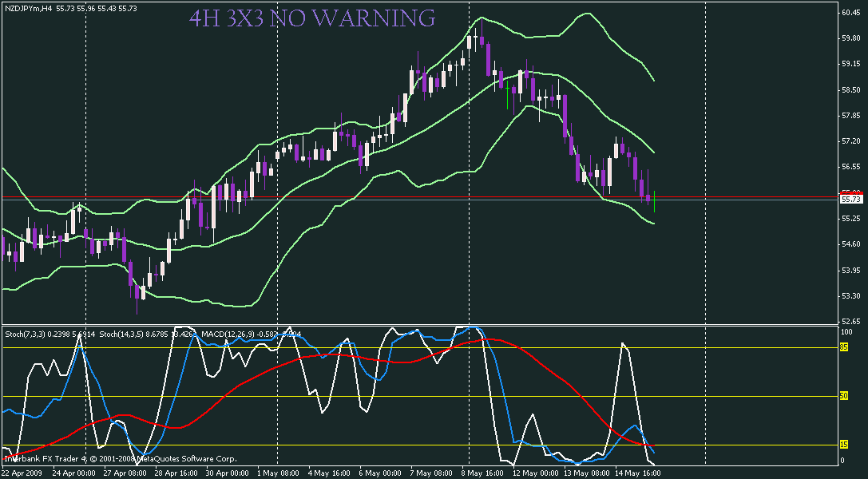Click the '14 May 16:00' time label
This screenshot has width=868, height=479.
[638, 473]
